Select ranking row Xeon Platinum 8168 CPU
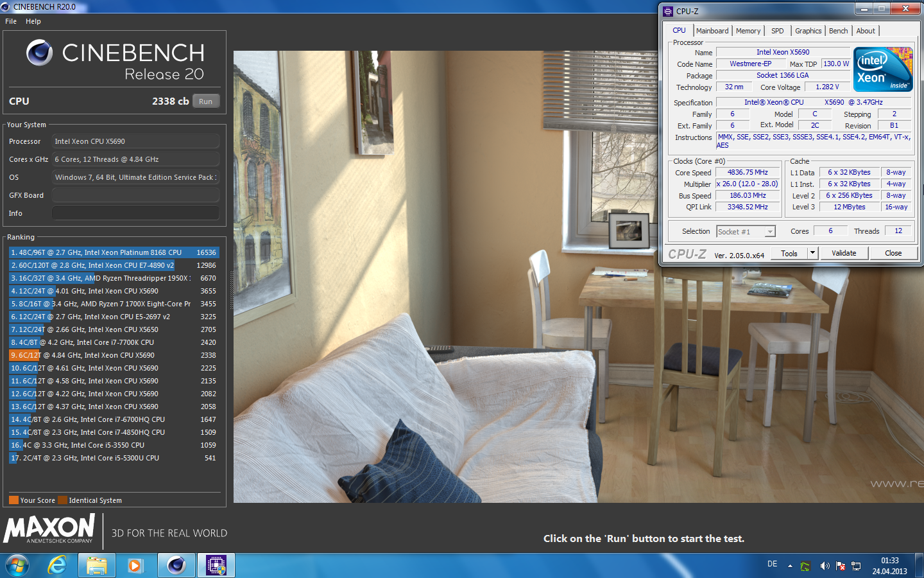This screenshot has width=924, height=578. click(x=114, y=252)
